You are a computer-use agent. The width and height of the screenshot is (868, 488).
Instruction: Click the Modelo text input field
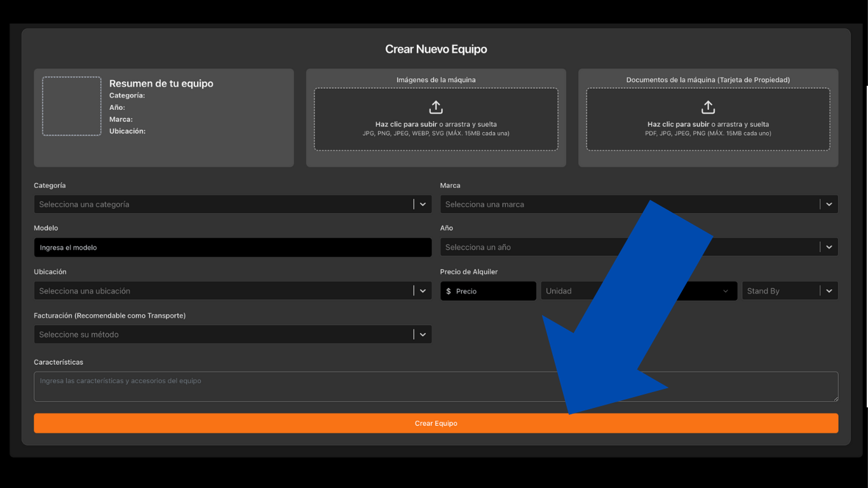[x=233, y=247]
